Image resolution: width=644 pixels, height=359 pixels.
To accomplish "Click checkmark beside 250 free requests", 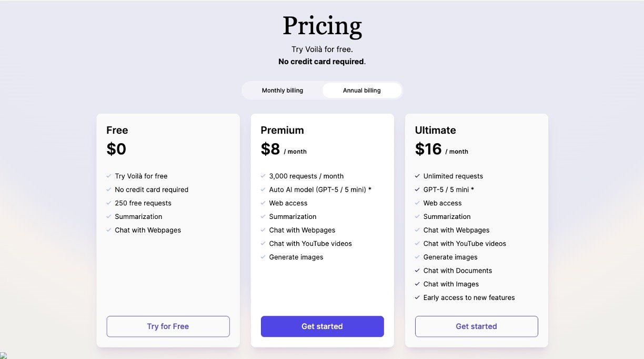I will coord(109,203).
